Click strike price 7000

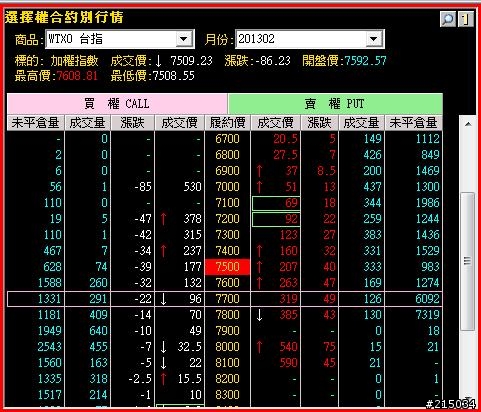(227, 187)
